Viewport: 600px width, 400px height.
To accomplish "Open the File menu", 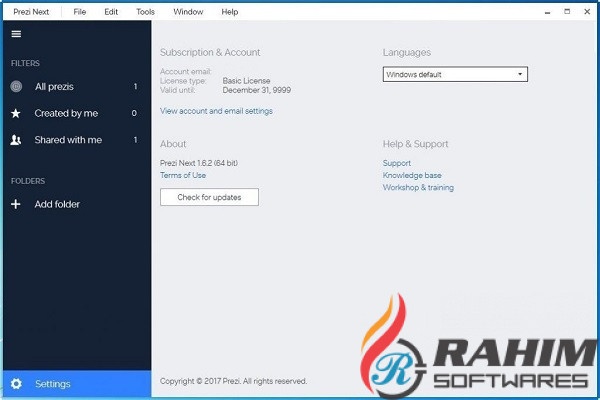I will (80, 12).
